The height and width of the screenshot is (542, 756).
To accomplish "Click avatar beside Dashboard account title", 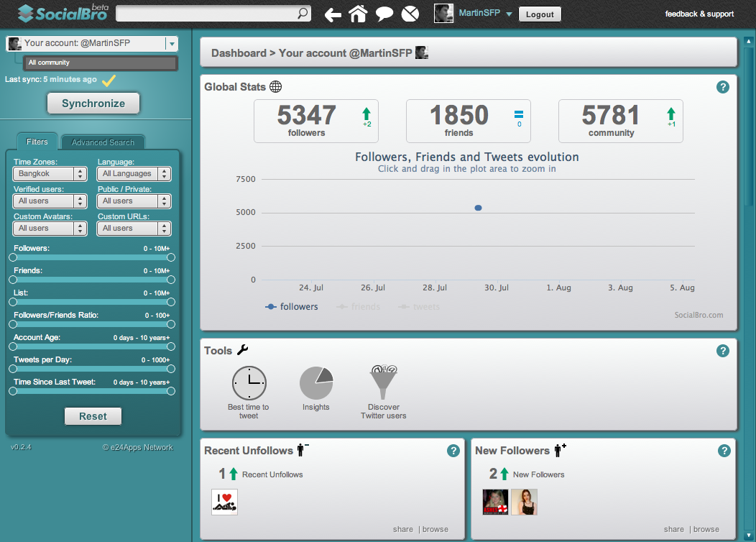I will 422,52.
